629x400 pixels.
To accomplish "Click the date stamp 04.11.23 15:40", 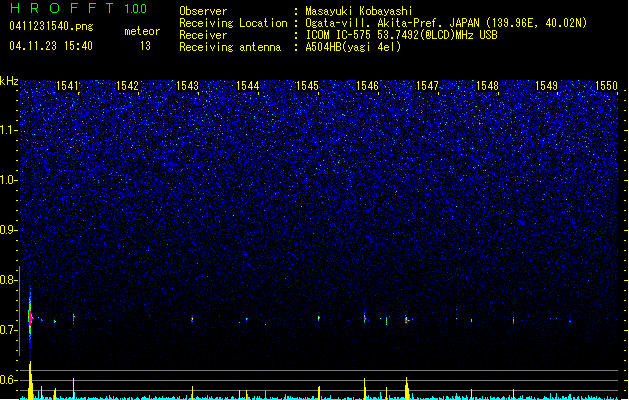I will pyautogui.click(x=51, y=46).
